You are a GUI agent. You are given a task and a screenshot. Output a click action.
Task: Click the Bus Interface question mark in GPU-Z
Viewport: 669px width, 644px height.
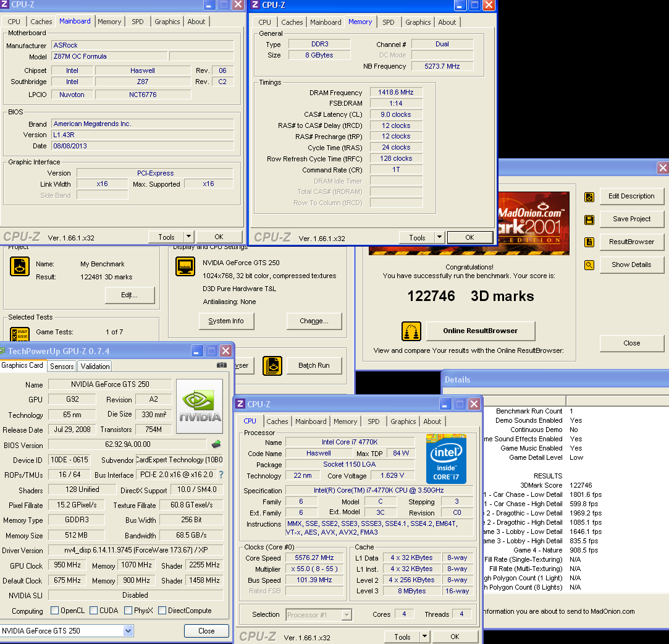(x=221, y=475)
